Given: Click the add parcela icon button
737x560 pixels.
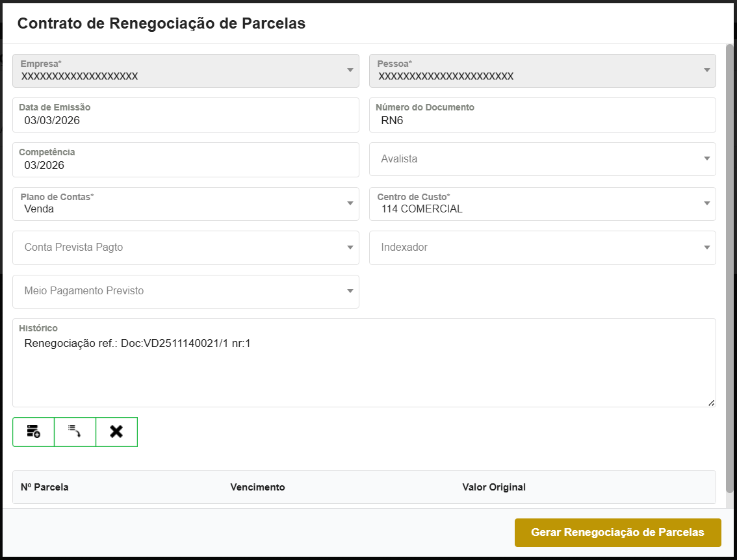Looking at the screenshot, I should tap(33, 432).
